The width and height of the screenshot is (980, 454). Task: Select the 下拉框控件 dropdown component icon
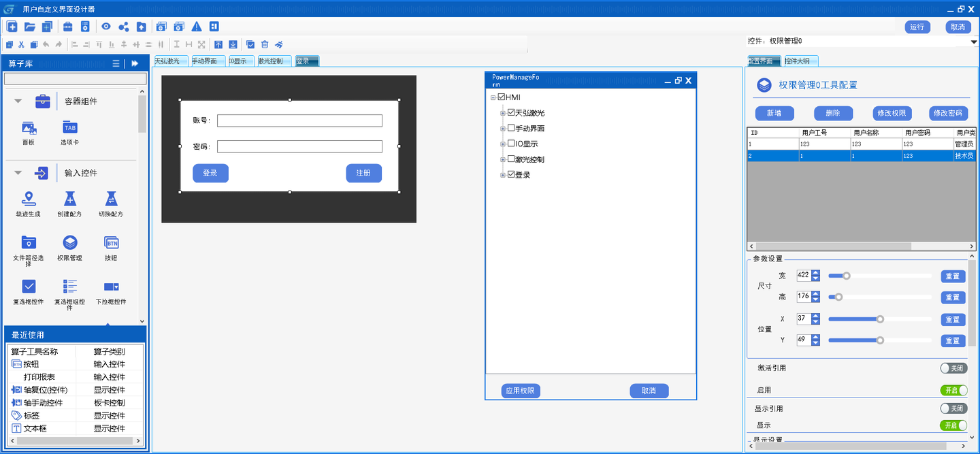(x=111, y=287)
